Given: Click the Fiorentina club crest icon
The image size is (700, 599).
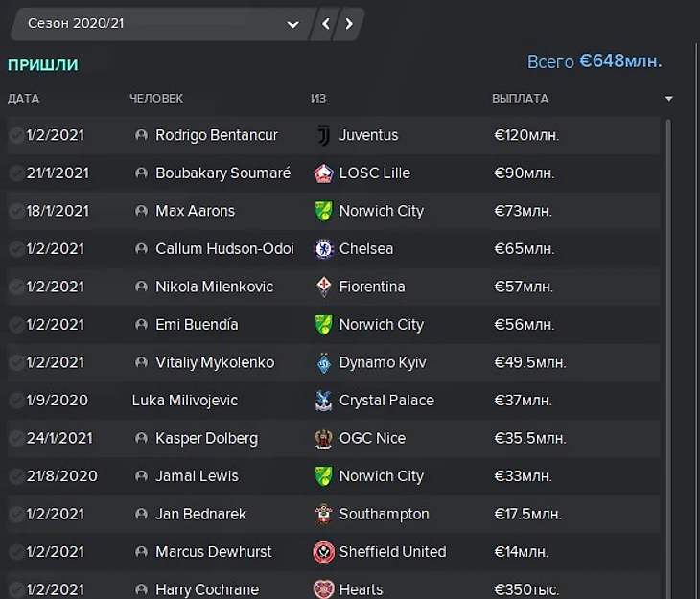Looking at the screenshot, I should tap(323, 287).
